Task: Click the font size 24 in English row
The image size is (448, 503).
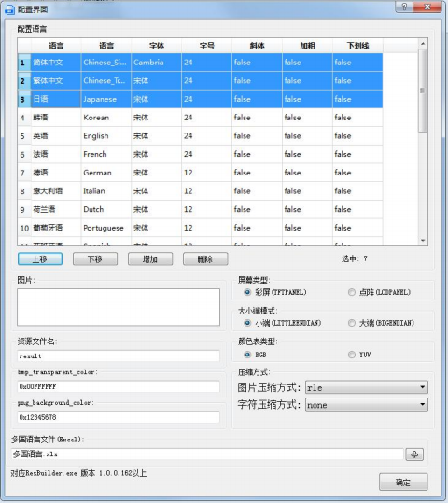Action: click(206, 135)
